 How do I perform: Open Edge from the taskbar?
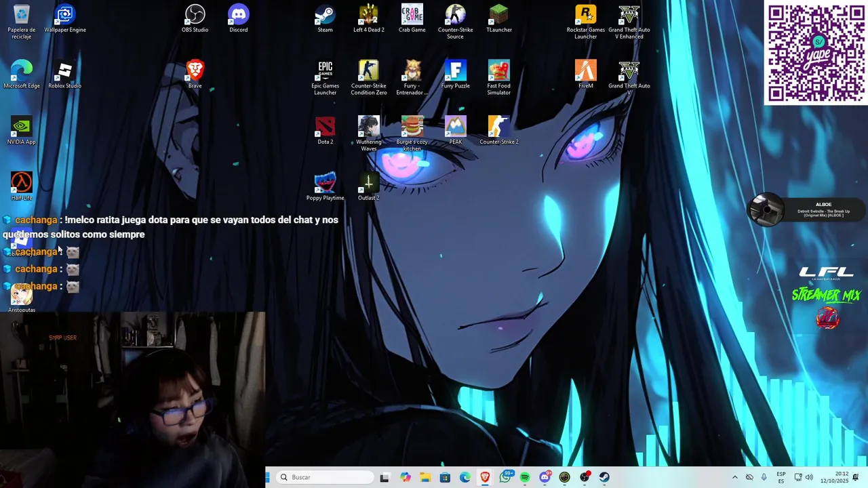pyautogui.click(x=465, y=477)
